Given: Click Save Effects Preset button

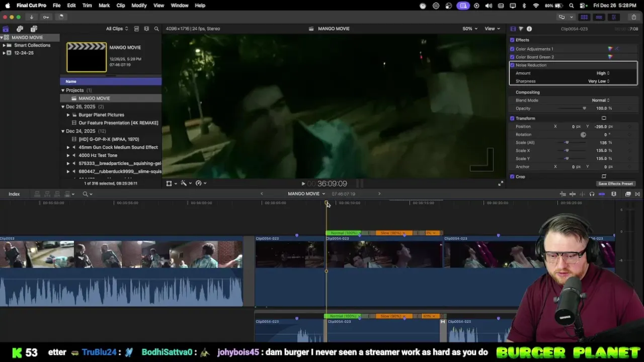Looking at the screenshot, I should coord(616,184).
